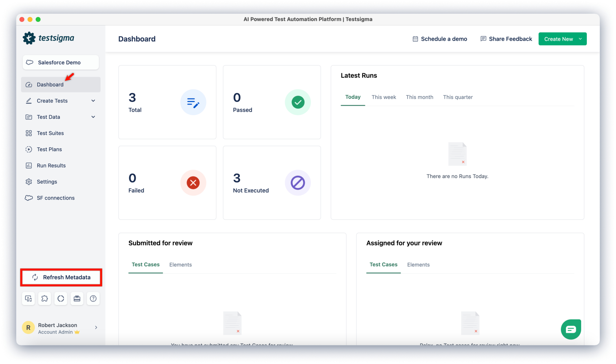This screenshot has height=364, width=616.
Task: Open Run Results from sidebar
Action: coord(61,166)
